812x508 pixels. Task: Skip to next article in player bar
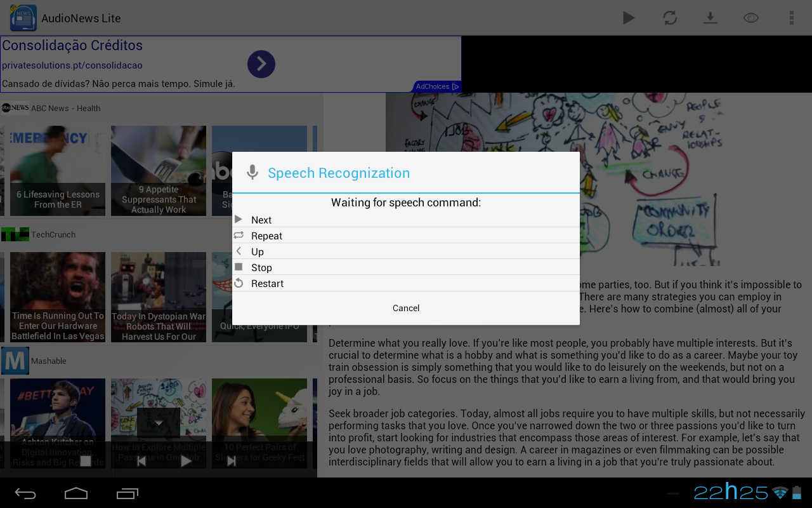[232, 461]
